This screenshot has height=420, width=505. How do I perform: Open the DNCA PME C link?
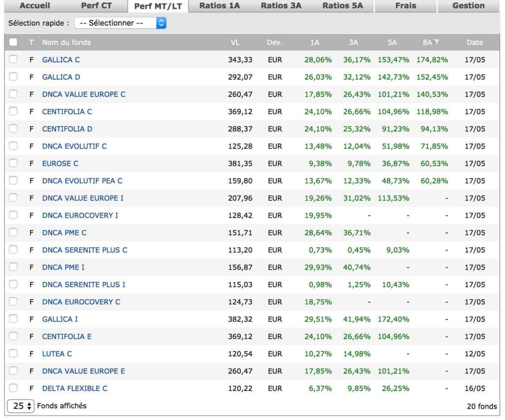(65, 233)
